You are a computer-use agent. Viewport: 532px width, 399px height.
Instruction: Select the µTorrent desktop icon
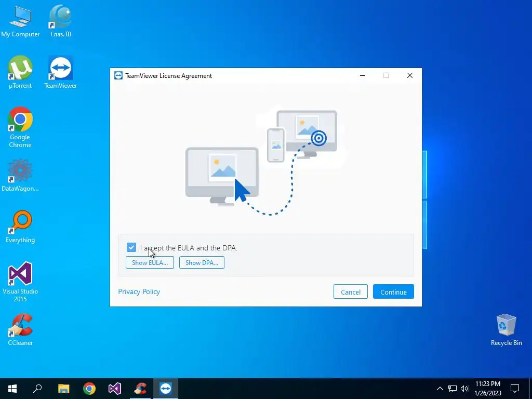pyautogui.click(x=20, y=73)
